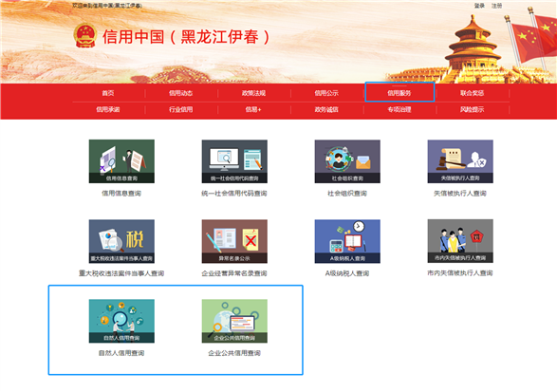Open the 统一社会信用代码查询 tile image
Screen dimensions: 557x392
click(234, 161)
